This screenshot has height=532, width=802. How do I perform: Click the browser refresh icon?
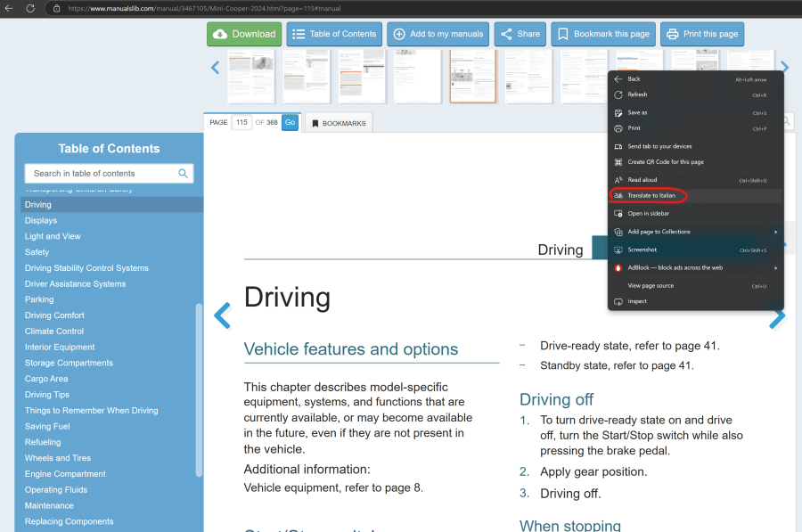pos(29,8)
